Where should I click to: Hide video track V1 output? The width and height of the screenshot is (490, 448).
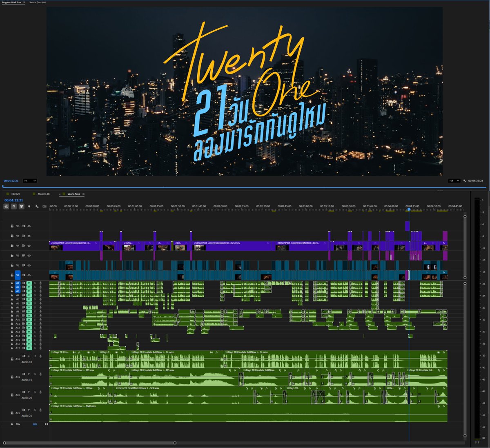coord(29,275)
